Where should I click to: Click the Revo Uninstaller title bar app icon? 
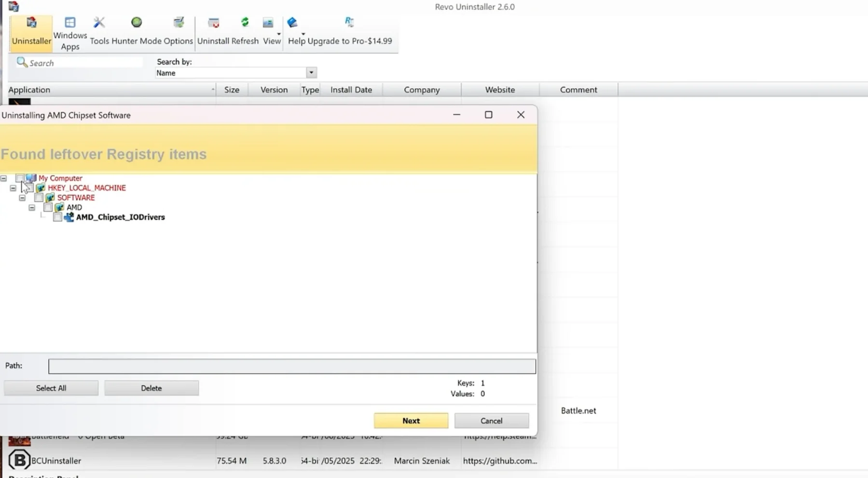click(14, 7)
